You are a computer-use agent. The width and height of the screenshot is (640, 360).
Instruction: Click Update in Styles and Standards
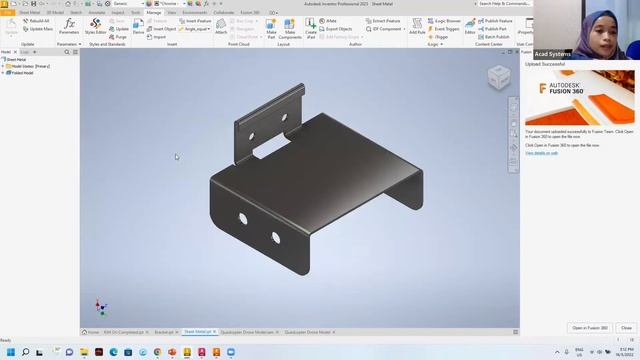click(119, 29)
